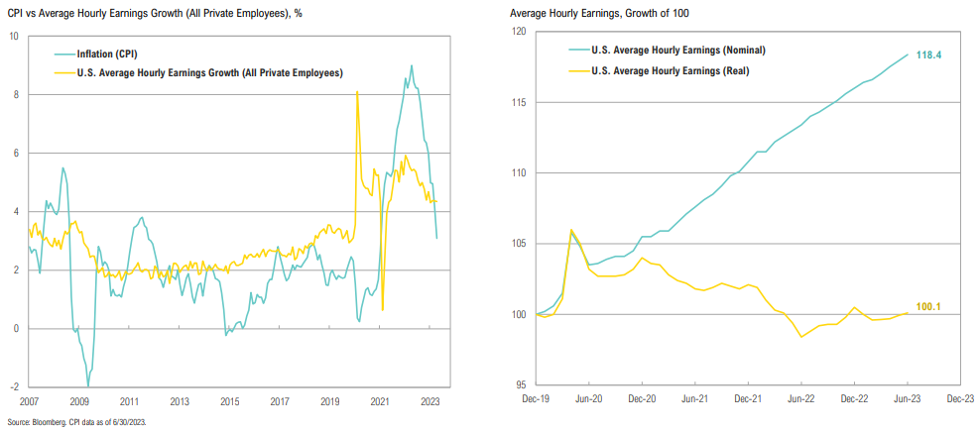The width and height of the screenshot is (980, 432).
Task: Click the 95 y-axis value on right chart
Action: (521, 385)
